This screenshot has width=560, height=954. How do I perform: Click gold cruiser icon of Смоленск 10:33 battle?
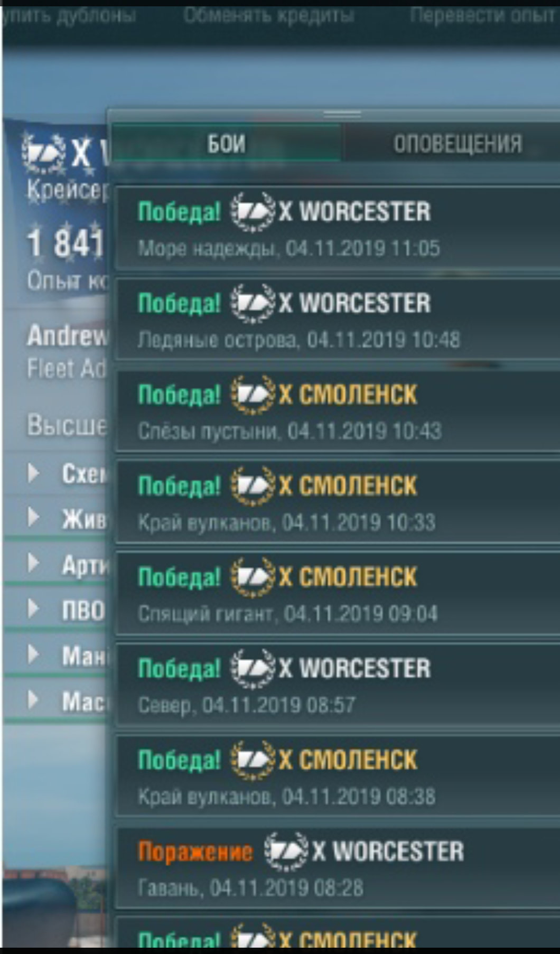click(x=253, y=487)
